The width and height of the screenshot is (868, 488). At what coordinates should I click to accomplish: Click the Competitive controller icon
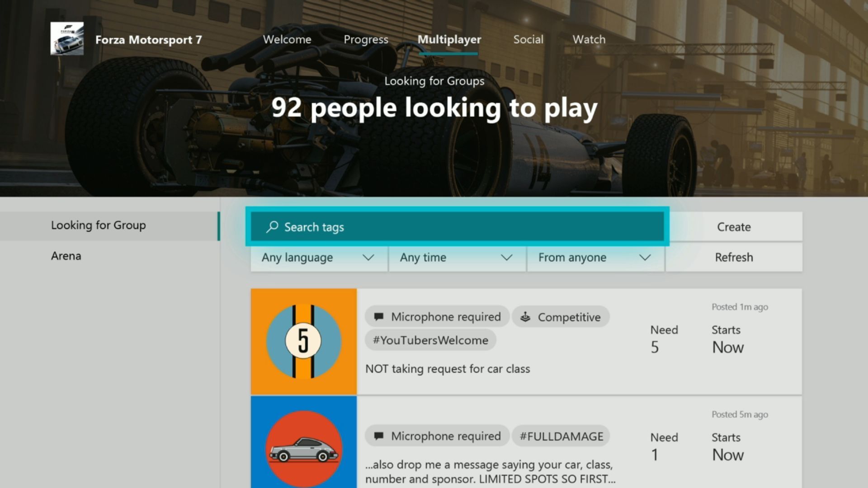click(526, 317)
